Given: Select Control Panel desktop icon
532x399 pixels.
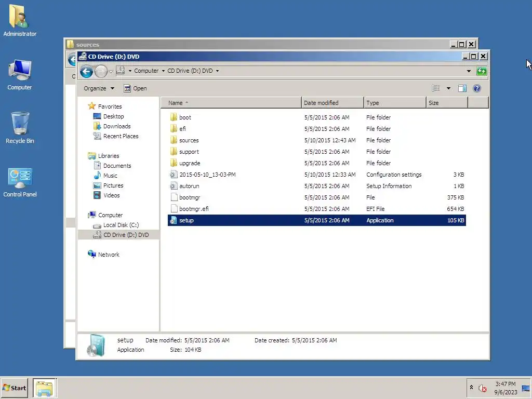Looking at the screenshot, I should pos(20,182).
